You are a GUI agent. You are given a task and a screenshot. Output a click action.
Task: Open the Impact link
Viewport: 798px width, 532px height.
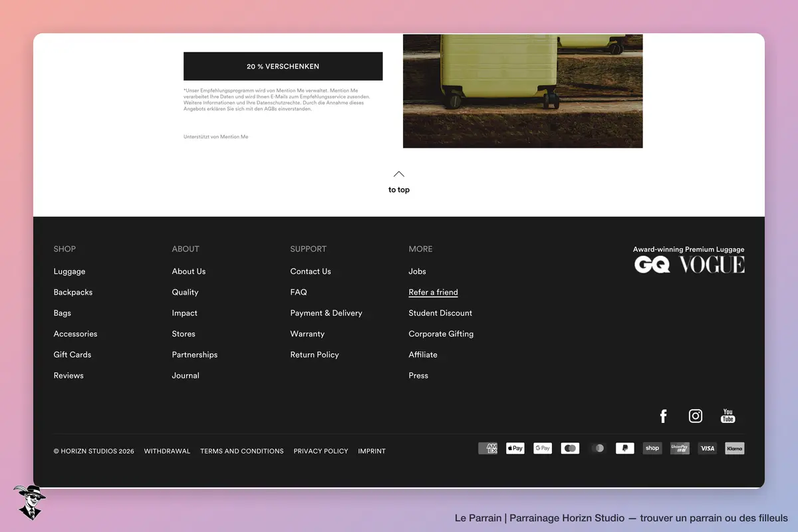pyautogui.click(x=185, y=313)
